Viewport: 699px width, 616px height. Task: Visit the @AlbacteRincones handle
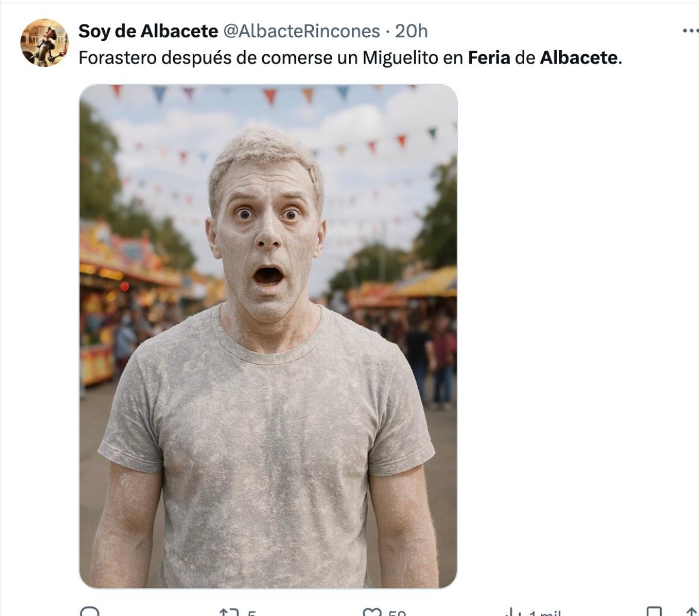point(302,31)
